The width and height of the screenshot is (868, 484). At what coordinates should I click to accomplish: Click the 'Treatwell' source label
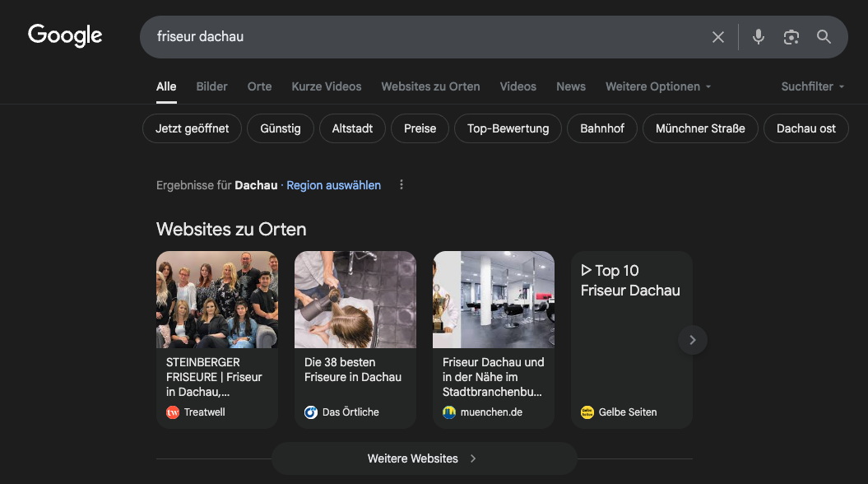pyautogui.click(x=205, y=412)
